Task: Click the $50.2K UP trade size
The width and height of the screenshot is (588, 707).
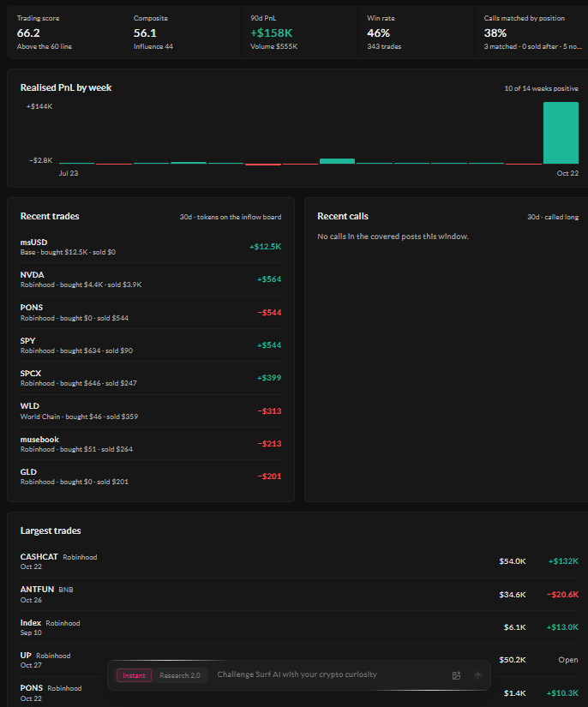Action: coord(513,660)
